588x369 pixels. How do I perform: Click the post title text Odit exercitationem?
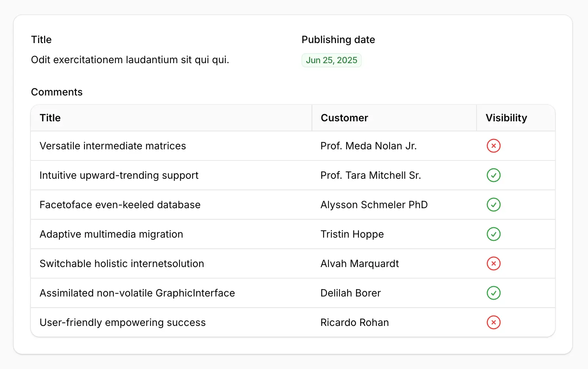(x=130, y=60)
